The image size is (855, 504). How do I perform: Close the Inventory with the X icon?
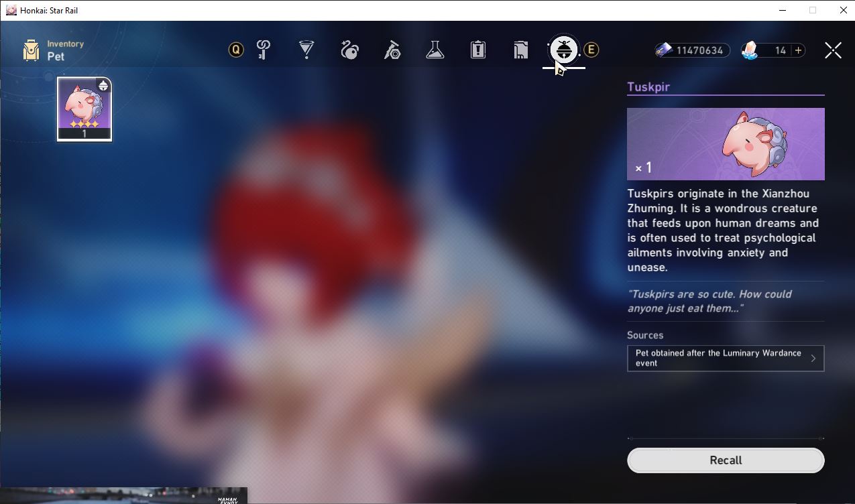[833, 50]
